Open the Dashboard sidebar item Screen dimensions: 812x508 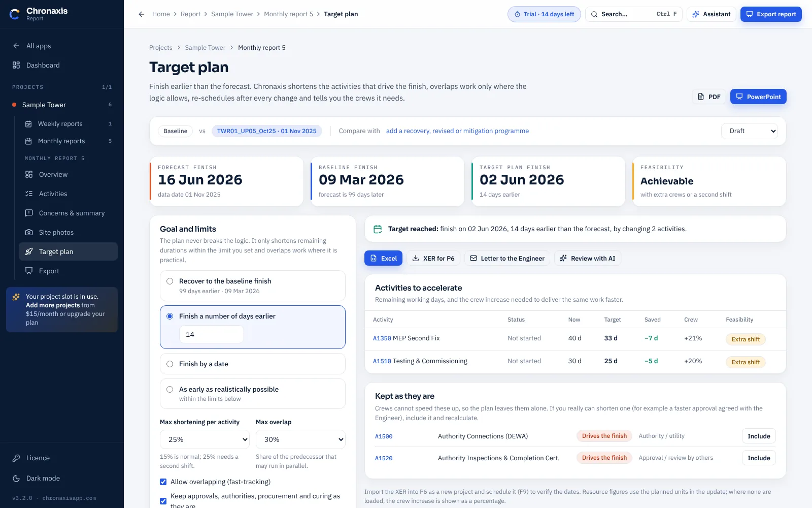(x=62, y=65)
